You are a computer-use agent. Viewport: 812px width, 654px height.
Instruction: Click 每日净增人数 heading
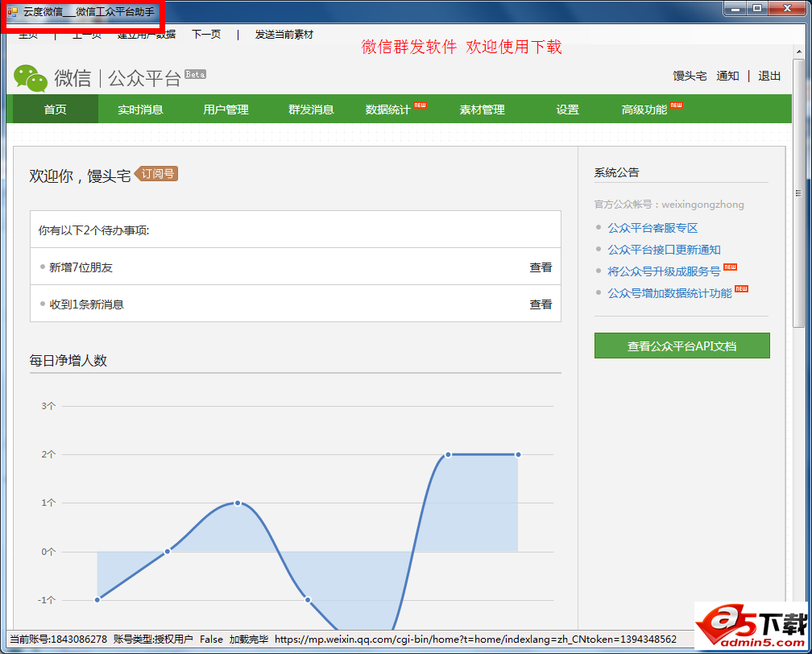coord(68,360)
